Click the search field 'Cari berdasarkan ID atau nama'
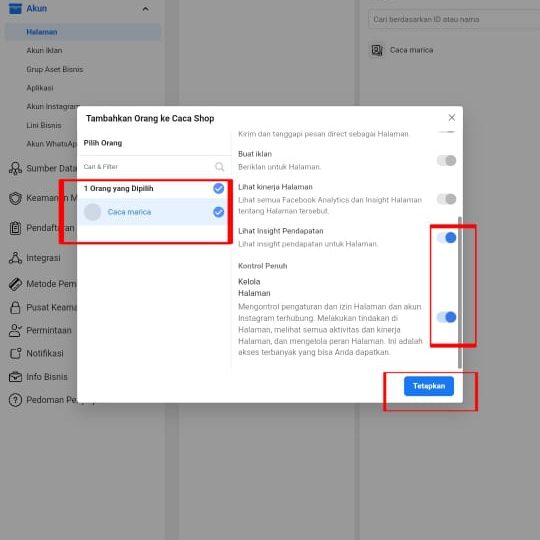This screenshot has width=540, height=540. click(x=454, y=19)
